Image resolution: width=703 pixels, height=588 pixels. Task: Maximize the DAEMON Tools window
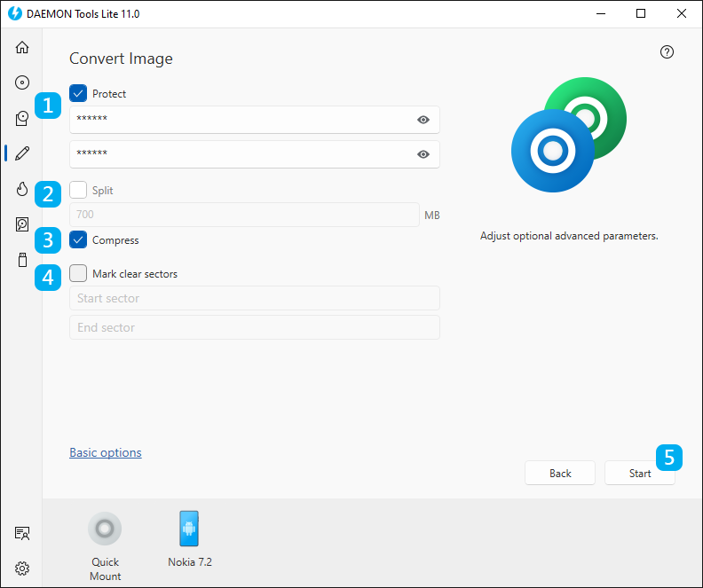point(641,13)
